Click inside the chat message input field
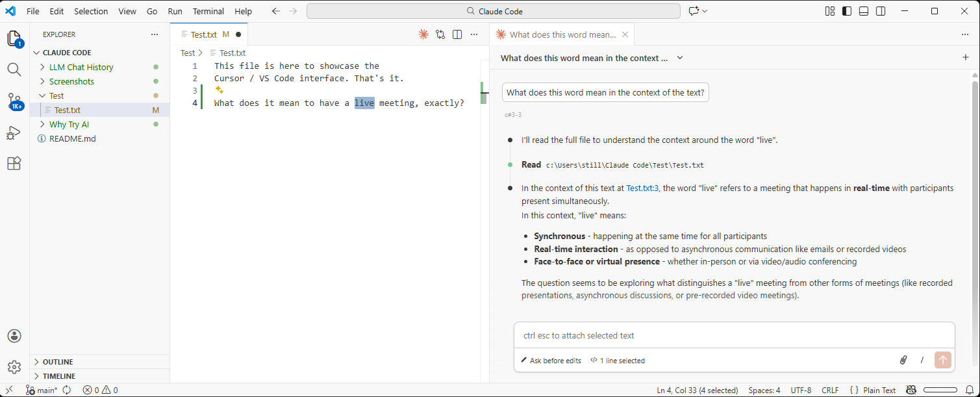 pos(714,335)
